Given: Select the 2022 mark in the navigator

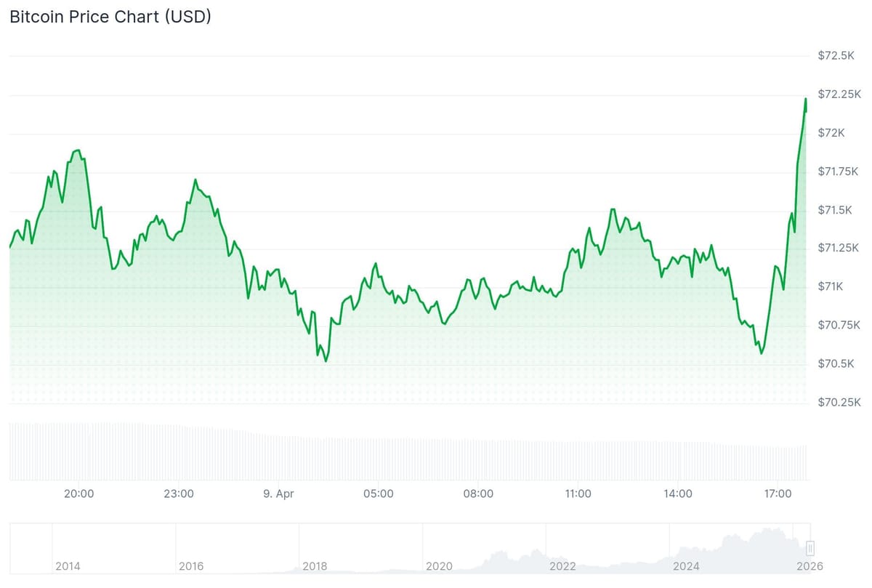Looking at the screenshot, I should coord(562,566).
